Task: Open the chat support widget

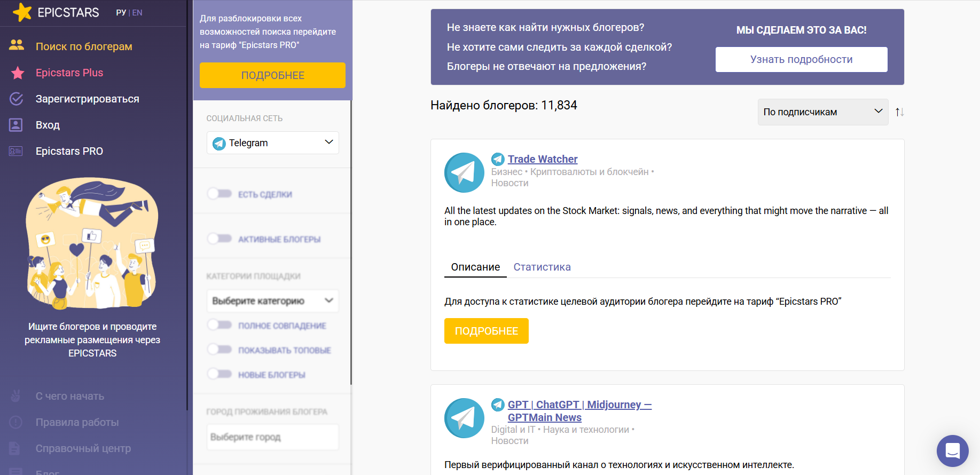Action: [x=952, y=450]
